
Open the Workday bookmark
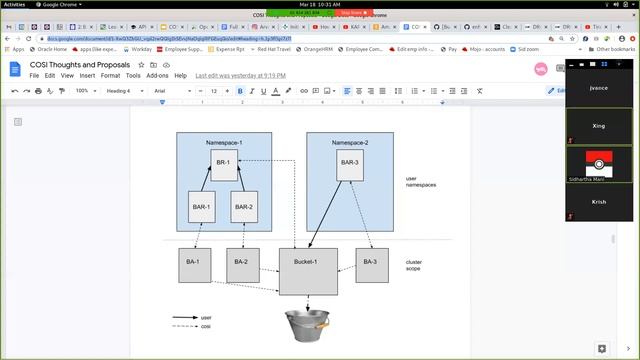(138, 49)
